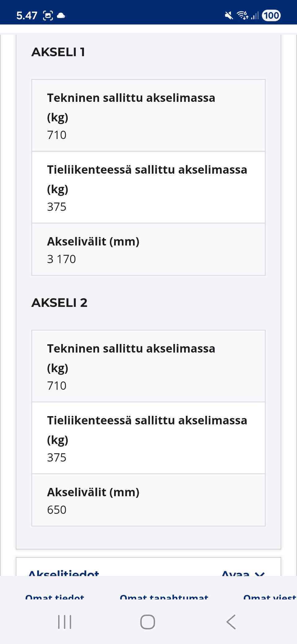Tap the 100 battery indicator
This screenshot has width=297, height=644.
[x=271, y=15]
